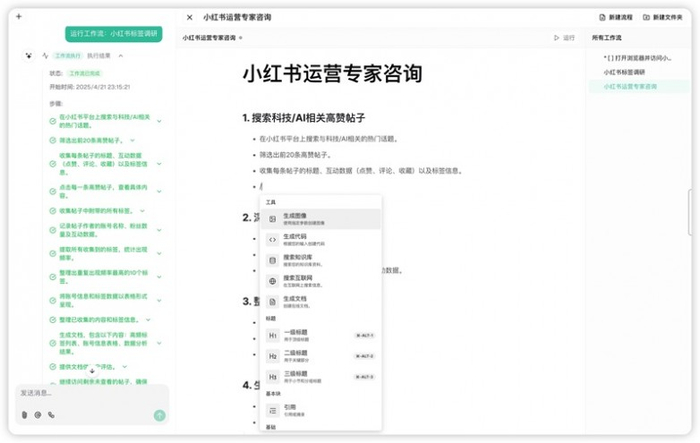
Task: Close the 小红书运营专家咨询 editor with the X icon
Action: point(189,17)
